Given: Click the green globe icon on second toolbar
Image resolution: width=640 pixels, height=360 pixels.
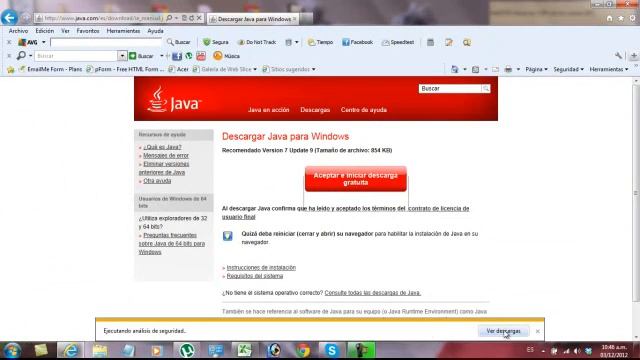Looking at the screenshot, I should pyautogui.click(x=189, y=56).
